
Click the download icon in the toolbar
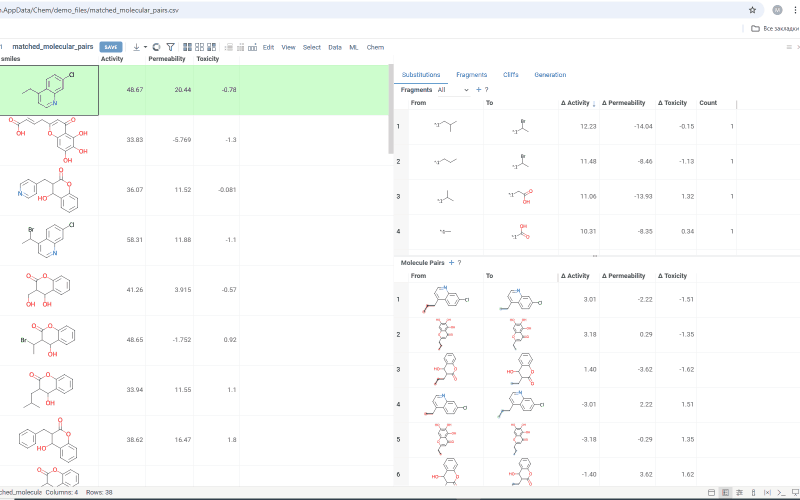click(x=136, y=47)
